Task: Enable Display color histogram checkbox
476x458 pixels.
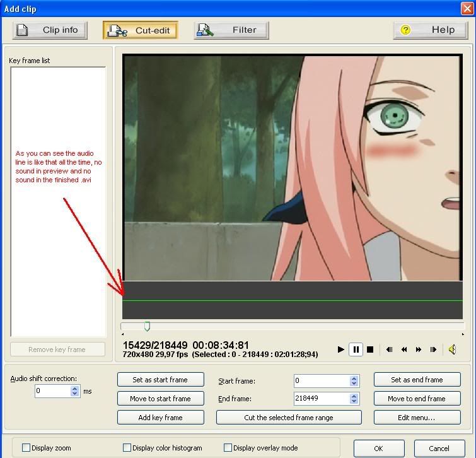Action: pos(127,447)
